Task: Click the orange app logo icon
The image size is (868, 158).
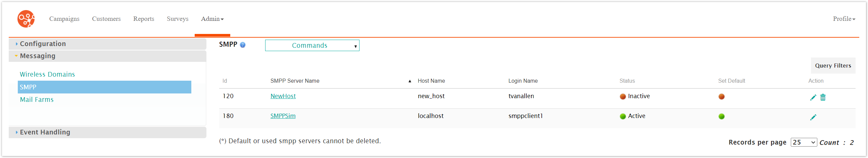Action: tap(26, 19)
